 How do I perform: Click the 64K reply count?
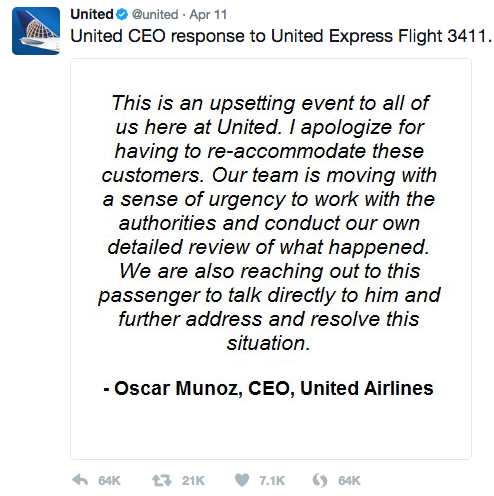(x=109, y=481)
